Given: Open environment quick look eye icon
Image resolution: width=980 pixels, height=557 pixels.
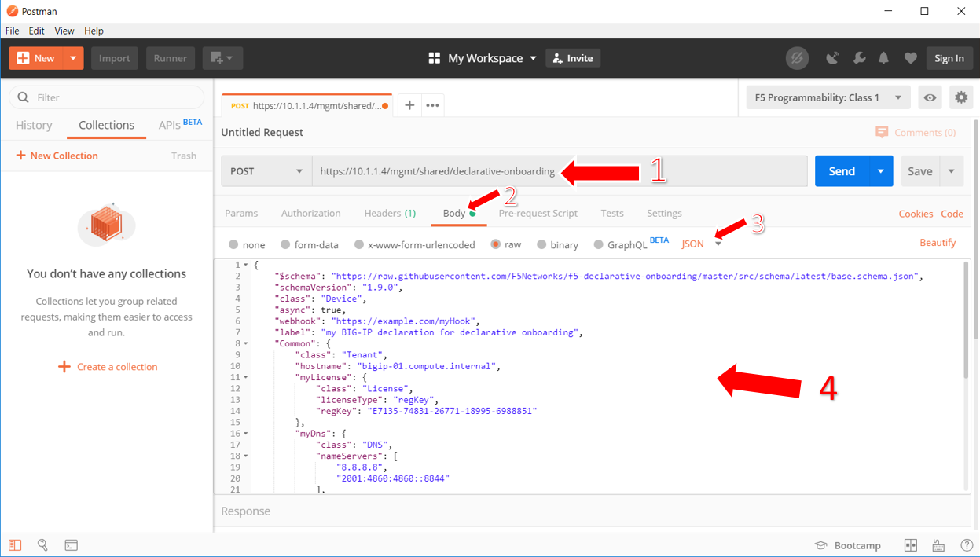Looking at the screenshot, I should click(x=930, y=97).
